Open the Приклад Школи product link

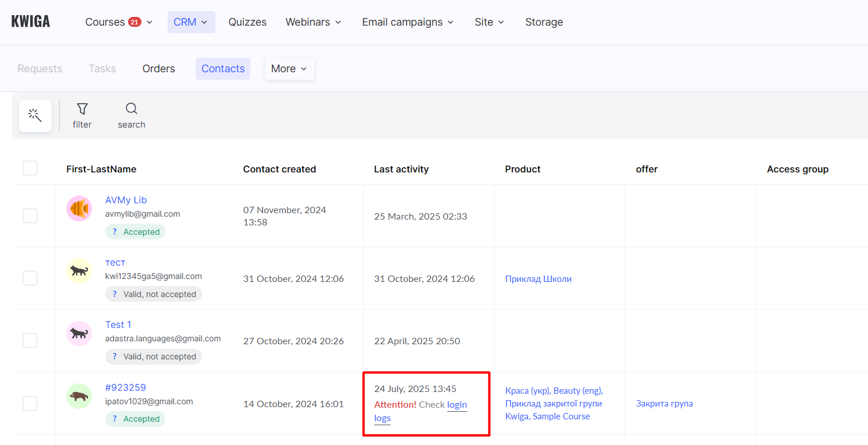pos(538,279)
